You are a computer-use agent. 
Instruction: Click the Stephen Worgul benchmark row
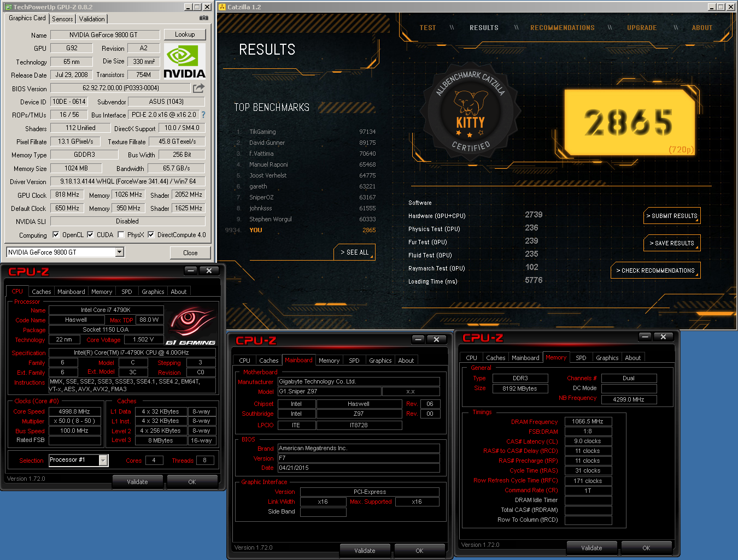306,219
